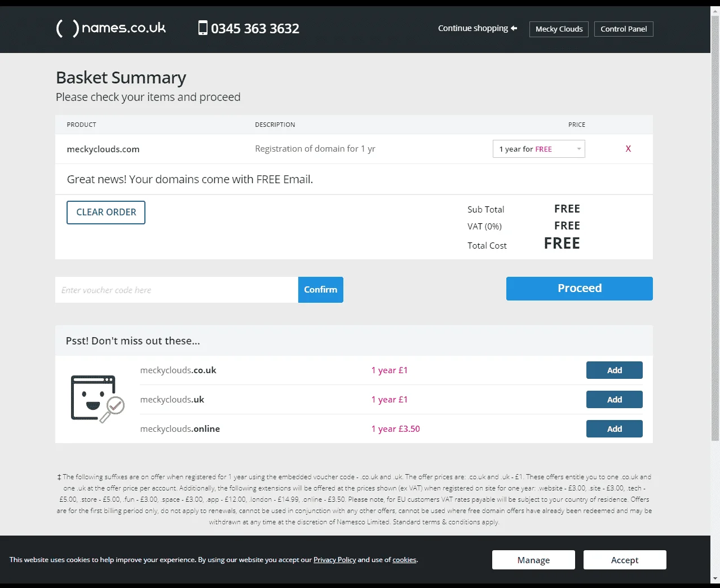
Task: Click the phone icon beside 0345 number
Action: pyautogui.click(x=203, y=28)
